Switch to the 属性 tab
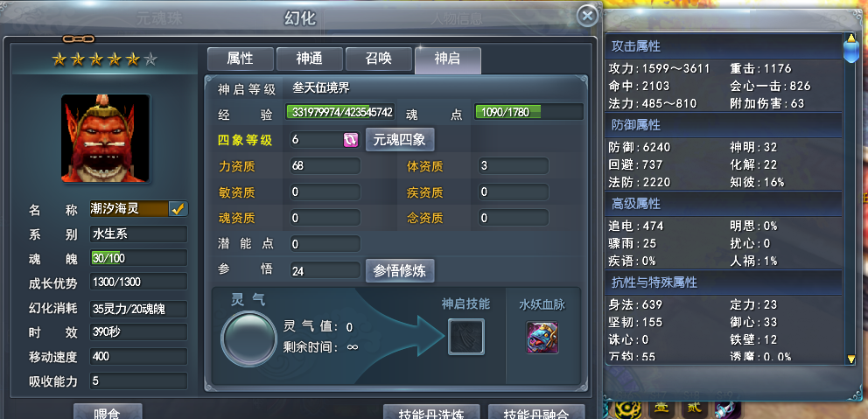 [x=241, y=59]
